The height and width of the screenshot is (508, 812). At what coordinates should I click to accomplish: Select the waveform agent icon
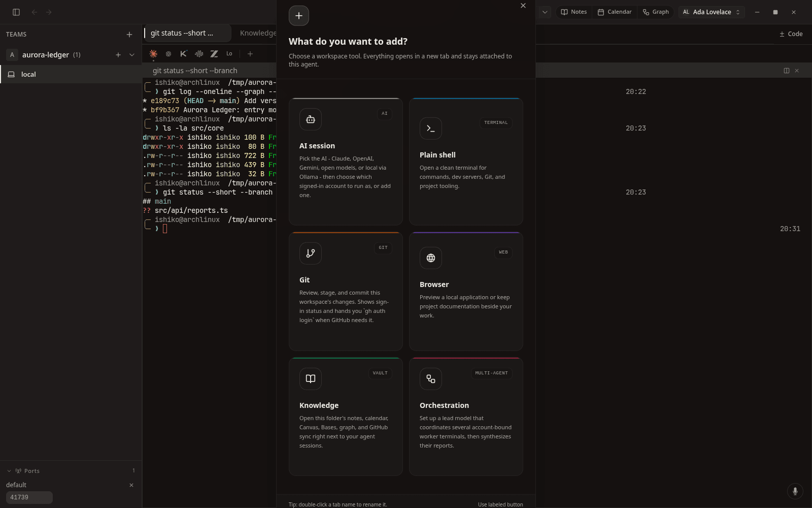199,54
